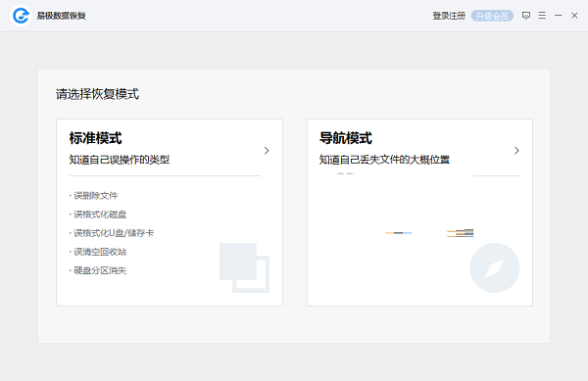Minimize the window

pyautogui.click(x=559, y=16)
